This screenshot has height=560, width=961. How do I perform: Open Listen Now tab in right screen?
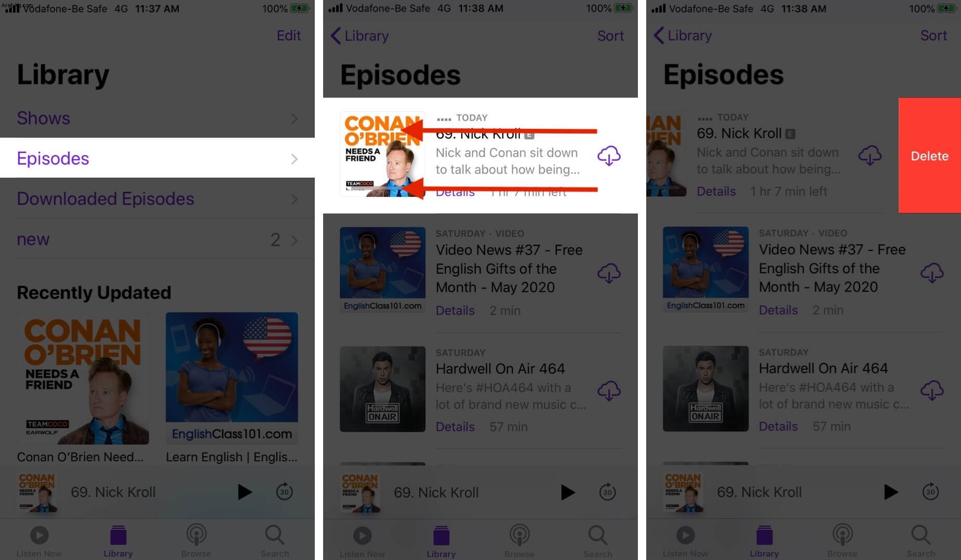685,541
